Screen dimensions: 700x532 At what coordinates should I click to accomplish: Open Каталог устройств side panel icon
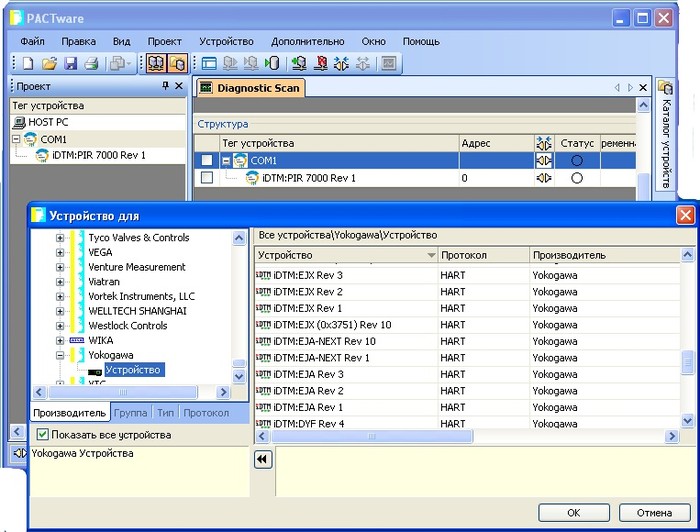click(x=665, y=88)
